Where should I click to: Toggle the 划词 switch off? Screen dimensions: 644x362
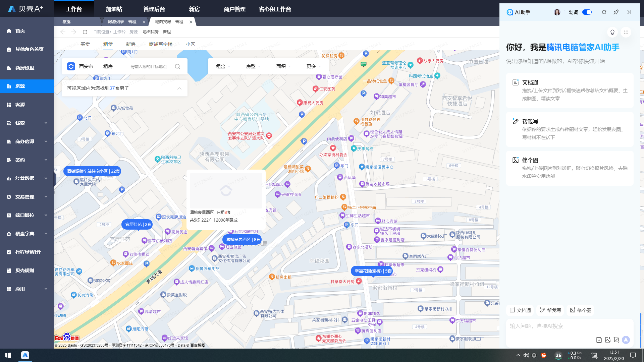point(587,12)
